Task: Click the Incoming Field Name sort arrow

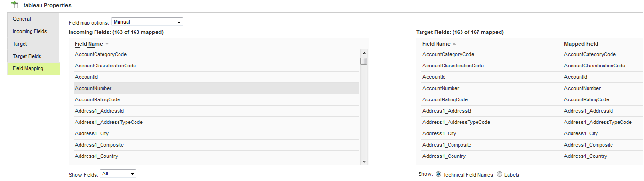Action: [x=107, y=44]
